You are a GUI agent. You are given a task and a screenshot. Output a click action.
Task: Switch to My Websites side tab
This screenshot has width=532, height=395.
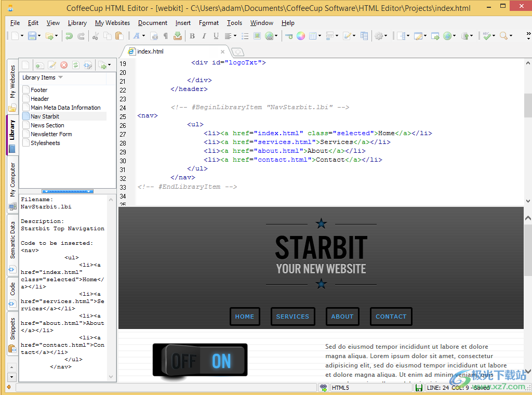point(12,86)
